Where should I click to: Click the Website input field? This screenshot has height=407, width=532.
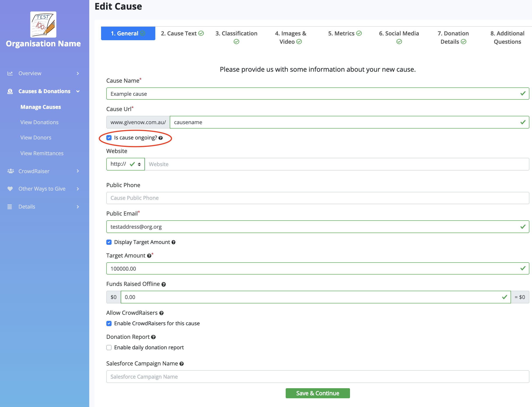click(337, 164)
